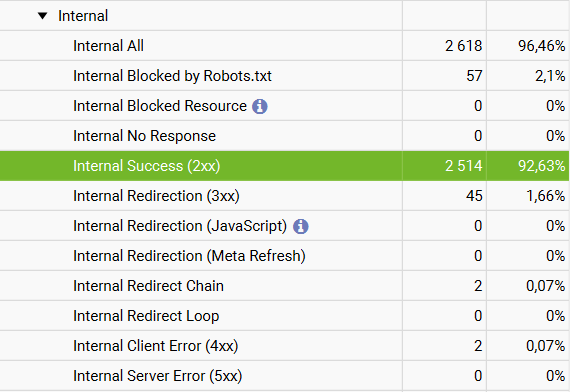
Task: Click info icon next to Internal Blocked Resource
Action: [260, 107]
